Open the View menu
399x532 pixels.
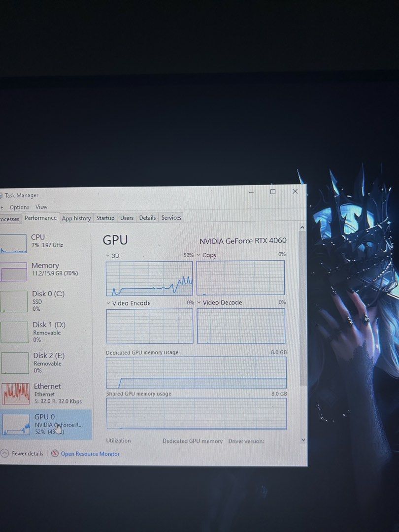pos(41,206)
